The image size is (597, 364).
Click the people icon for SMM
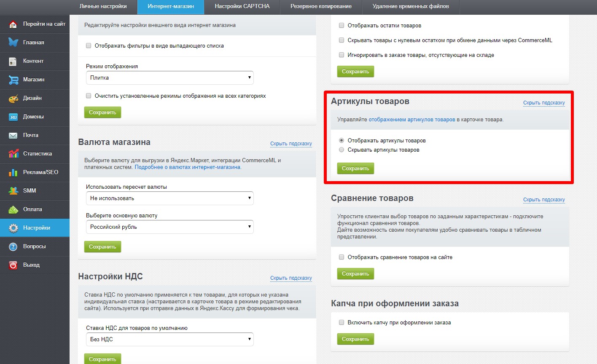(13, 191)
